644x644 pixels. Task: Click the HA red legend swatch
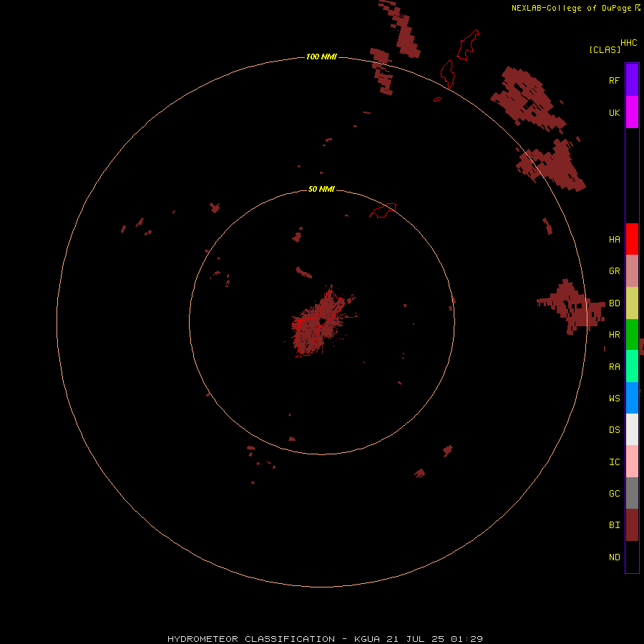click(632, 239)
